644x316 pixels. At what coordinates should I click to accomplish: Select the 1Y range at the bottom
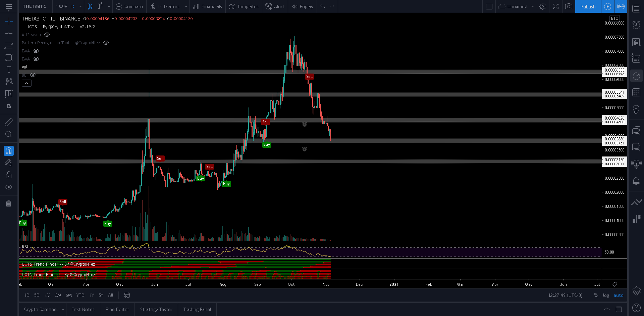pyautogui.click(x=92, y=295)
